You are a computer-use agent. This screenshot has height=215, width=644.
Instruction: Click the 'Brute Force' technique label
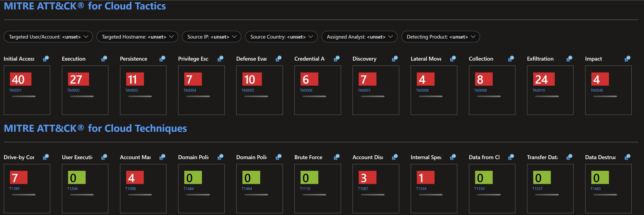(x=308, y=157)
